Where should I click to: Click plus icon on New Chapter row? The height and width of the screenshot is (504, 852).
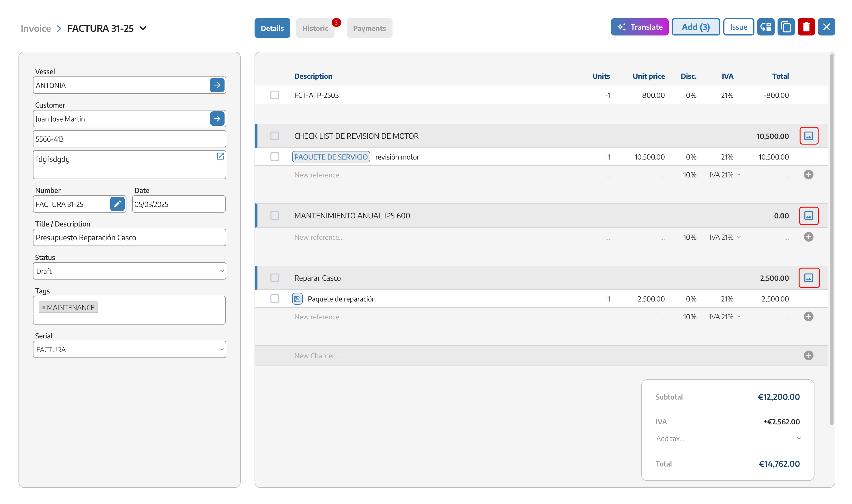[808, 355]
